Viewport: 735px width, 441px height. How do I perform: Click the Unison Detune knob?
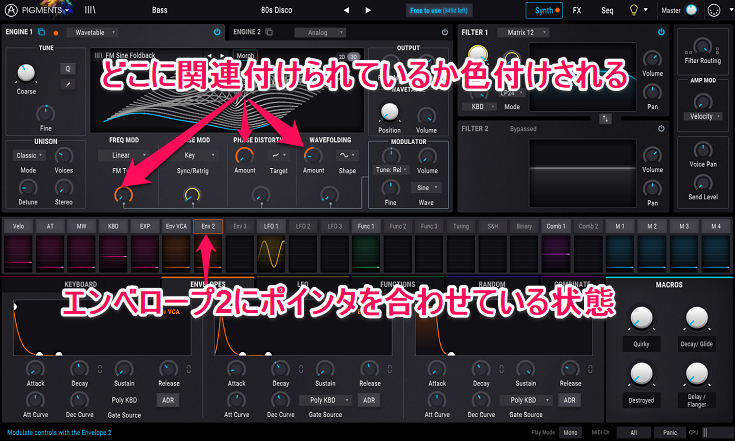[x=28, y=188]
